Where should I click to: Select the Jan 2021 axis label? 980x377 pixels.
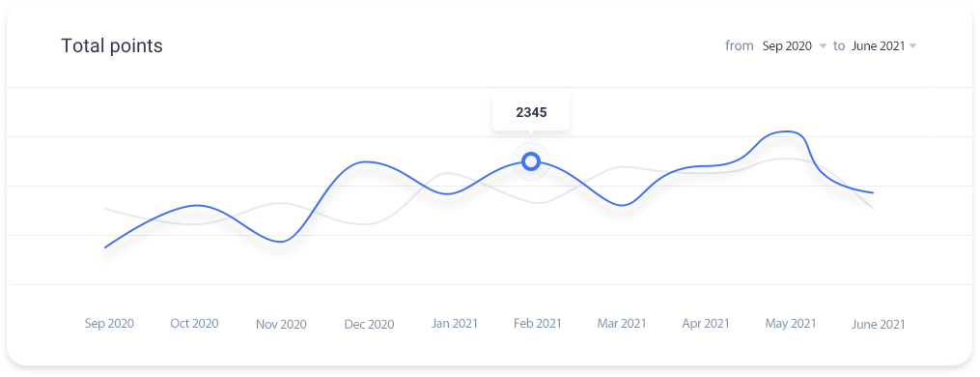(x=455, y=324)
